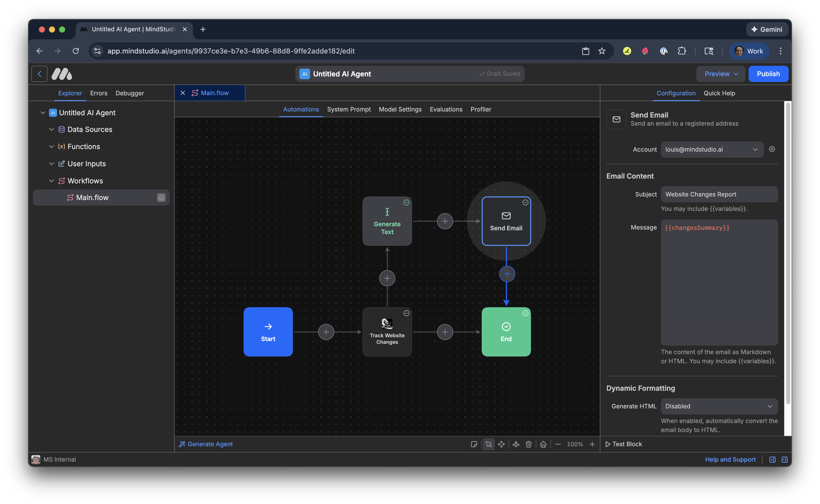Open Help and Support

[x=730, y=459]
